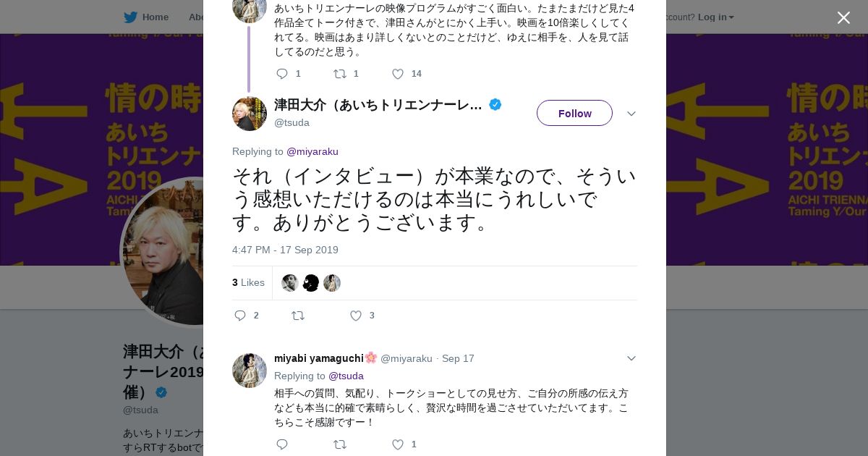Close the tweet overlay with X

point(843,18)
